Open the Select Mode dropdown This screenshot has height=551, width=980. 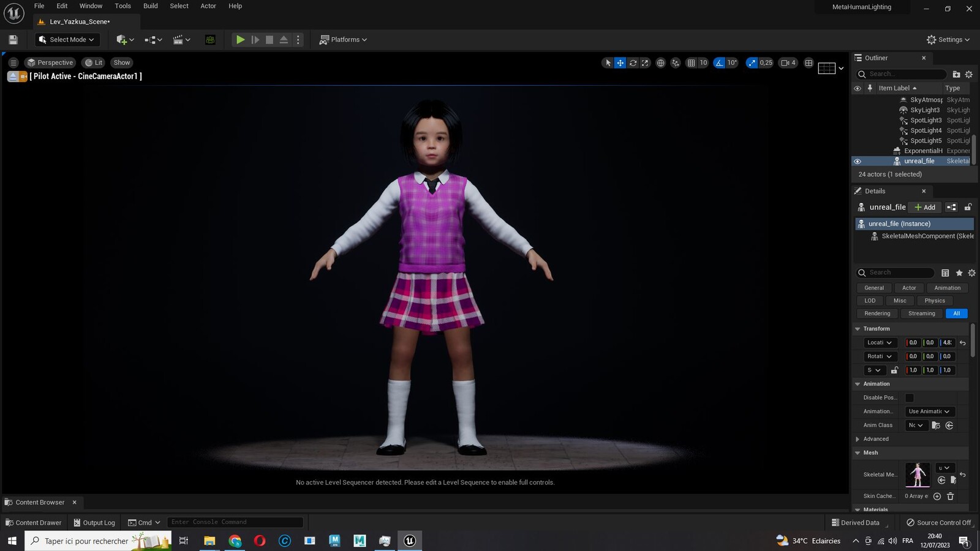[66, 40]
